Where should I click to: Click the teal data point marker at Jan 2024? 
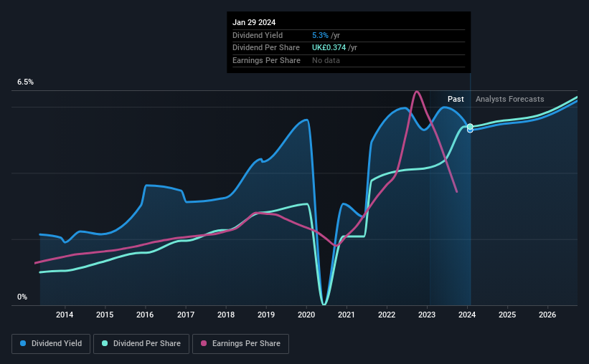(x=470, y=127)
